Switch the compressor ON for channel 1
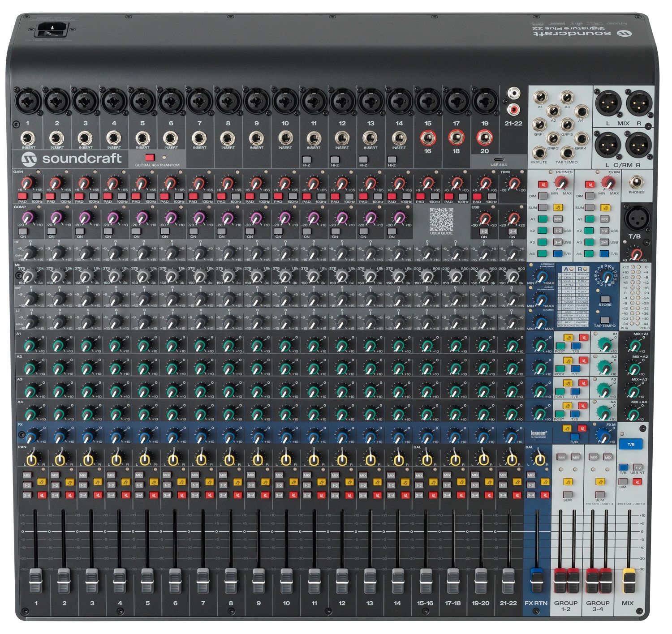Viewport: 672px width, 634px height. click(23, 231)
